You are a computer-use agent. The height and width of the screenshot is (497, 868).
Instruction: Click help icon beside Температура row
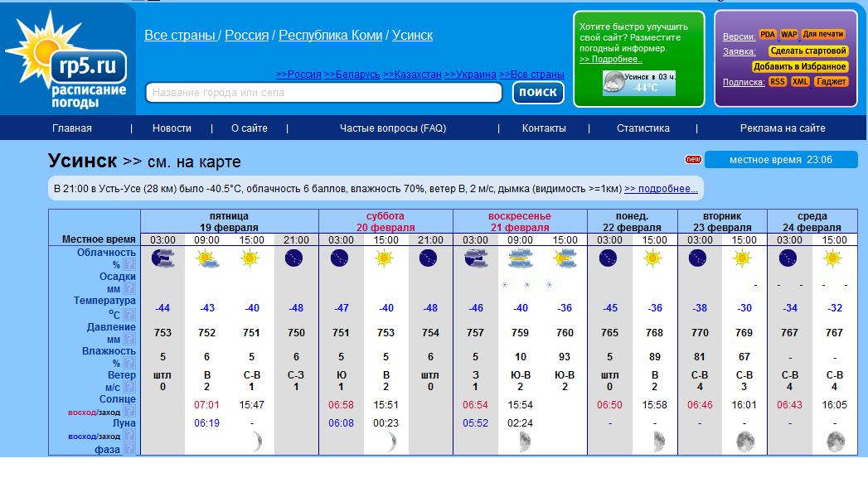pyautogui.click(x=129, y=314)
